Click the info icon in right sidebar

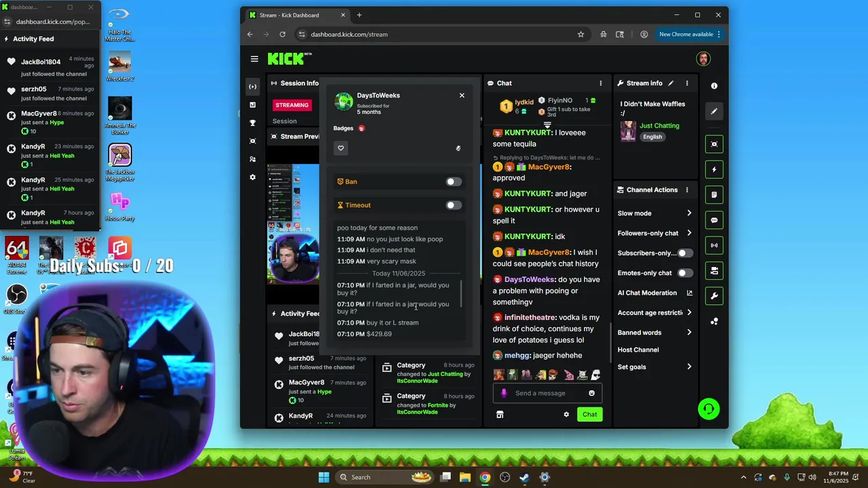click(x=714, y=86)
